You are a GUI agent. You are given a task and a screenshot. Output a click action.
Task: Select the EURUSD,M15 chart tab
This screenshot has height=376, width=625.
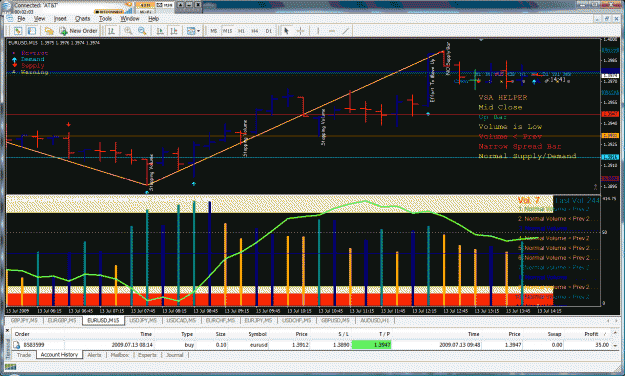click(x=103, y=321)
